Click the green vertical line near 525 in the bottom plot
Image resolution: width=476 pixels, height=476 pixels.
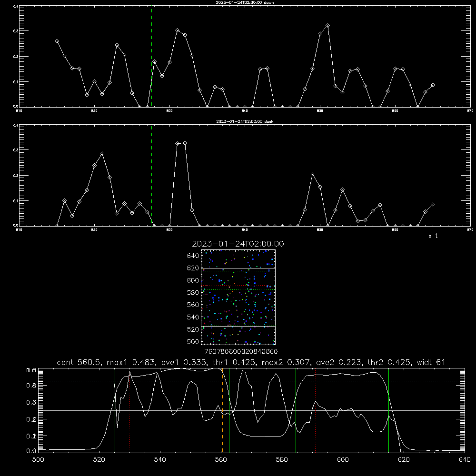click(x=115, y=410)
